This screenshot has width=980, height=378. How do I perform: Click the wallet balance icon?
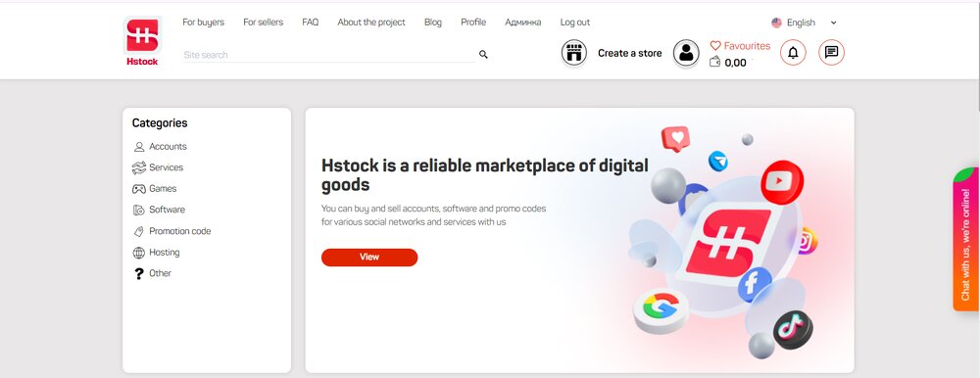715,62
